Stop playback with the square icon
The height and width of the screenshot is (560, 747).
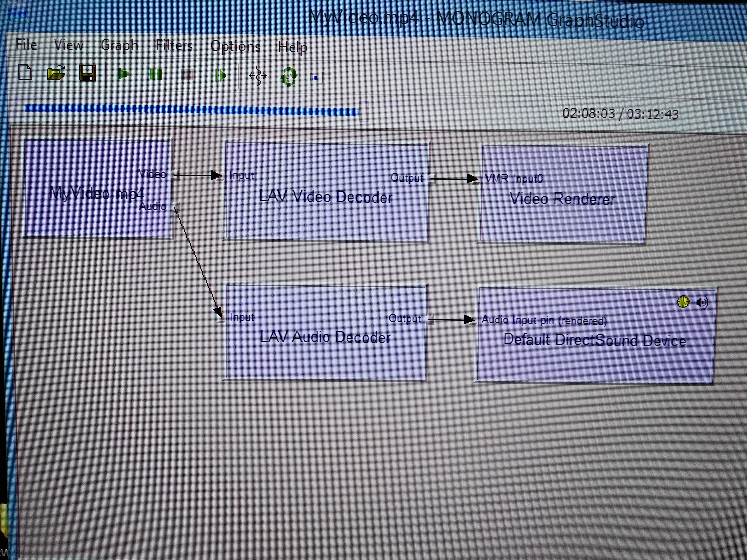pos(187,75)
